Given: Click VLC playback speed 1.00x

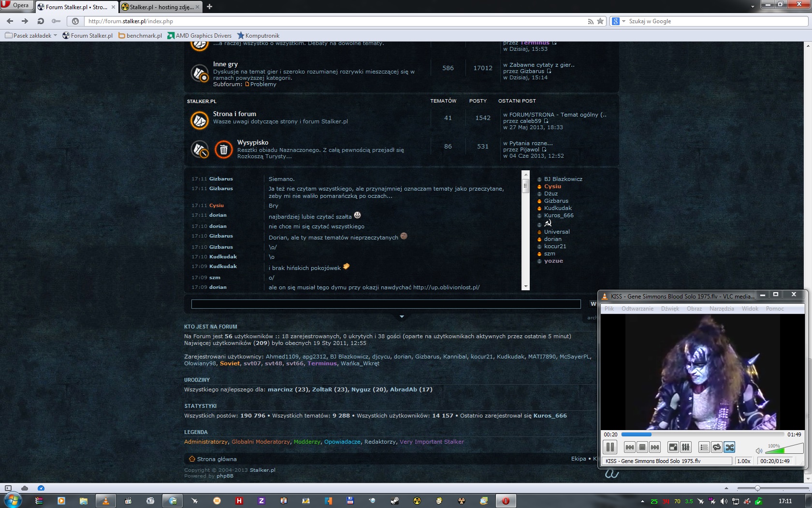Looking at the screenshot, I should coord(744,461).
